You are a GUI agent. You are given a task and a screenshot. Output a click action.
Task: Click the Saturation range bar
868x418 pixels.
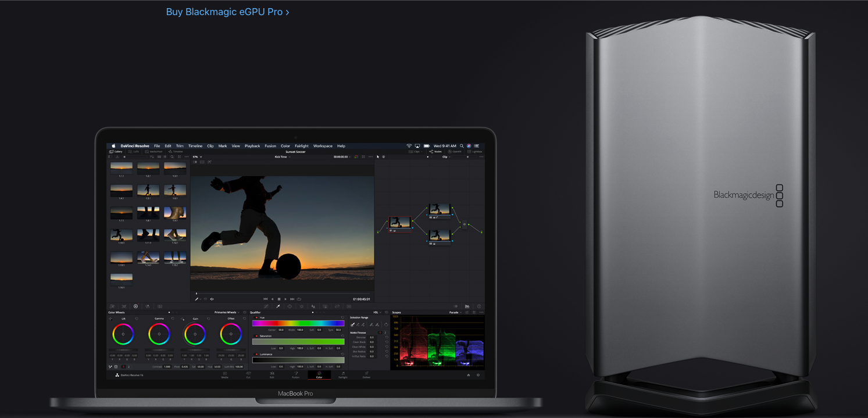[298, 342]
